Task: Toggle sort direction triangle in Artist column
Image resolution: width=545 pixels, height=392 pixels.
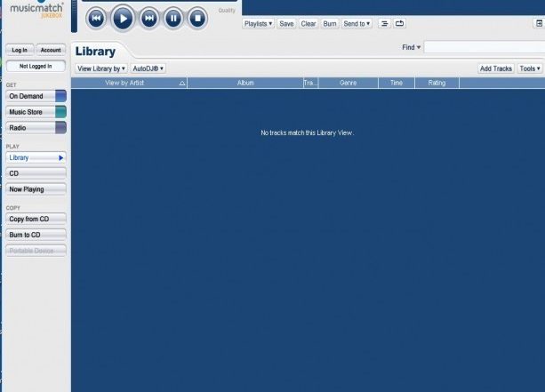Action: point(181,83)
